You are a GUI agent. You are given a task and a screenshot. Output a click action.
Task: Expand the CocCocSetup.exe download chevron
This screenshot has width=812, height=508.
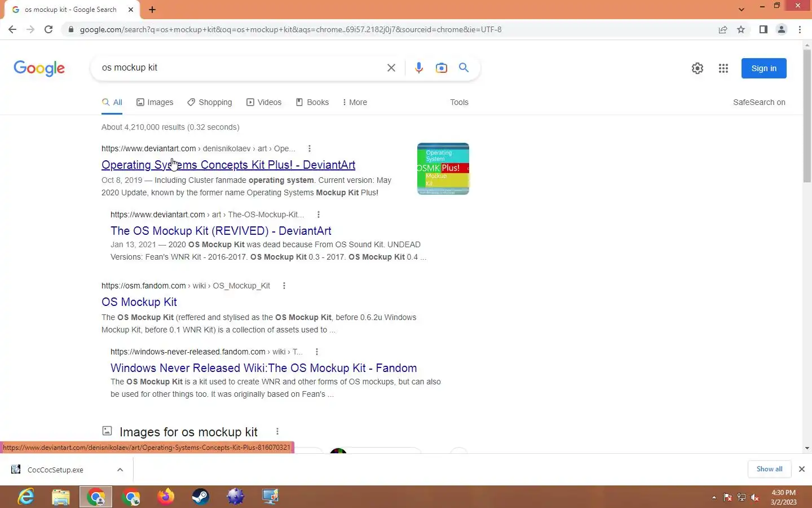(120, 470)
